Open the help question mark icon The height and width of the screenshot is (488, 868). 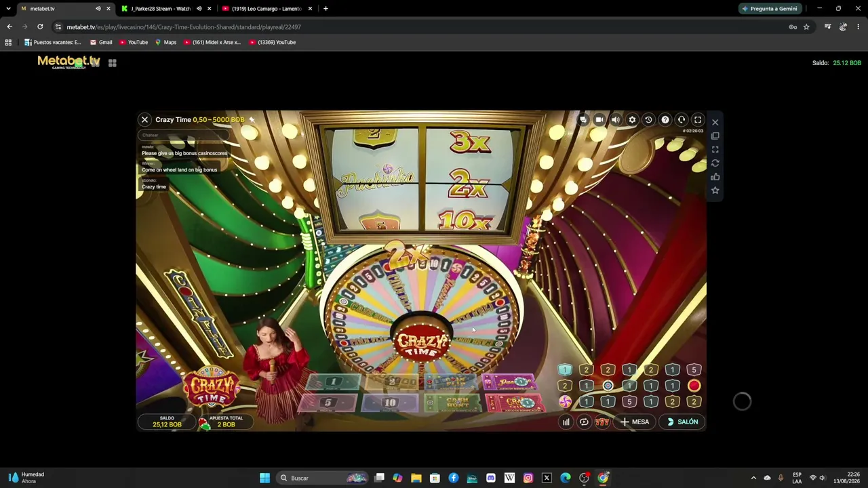coord(665,120)
